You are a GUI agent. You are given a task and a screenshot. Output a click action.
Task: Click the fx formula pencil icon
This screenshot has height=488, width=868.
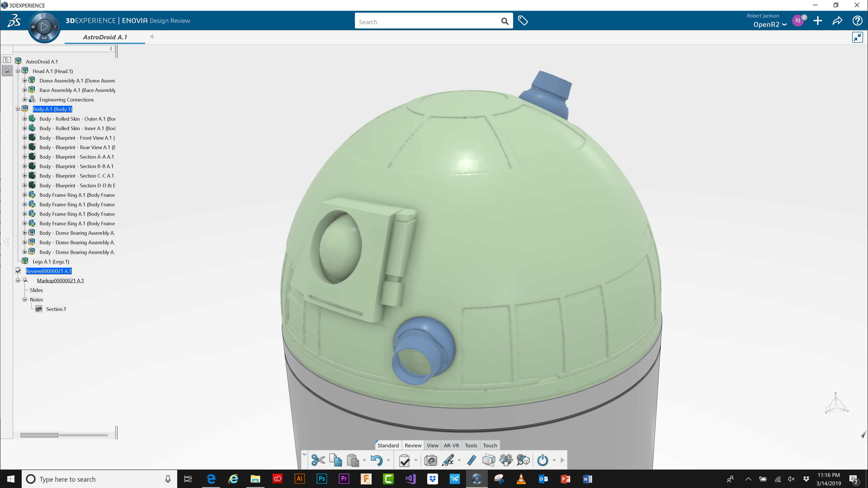448,460
